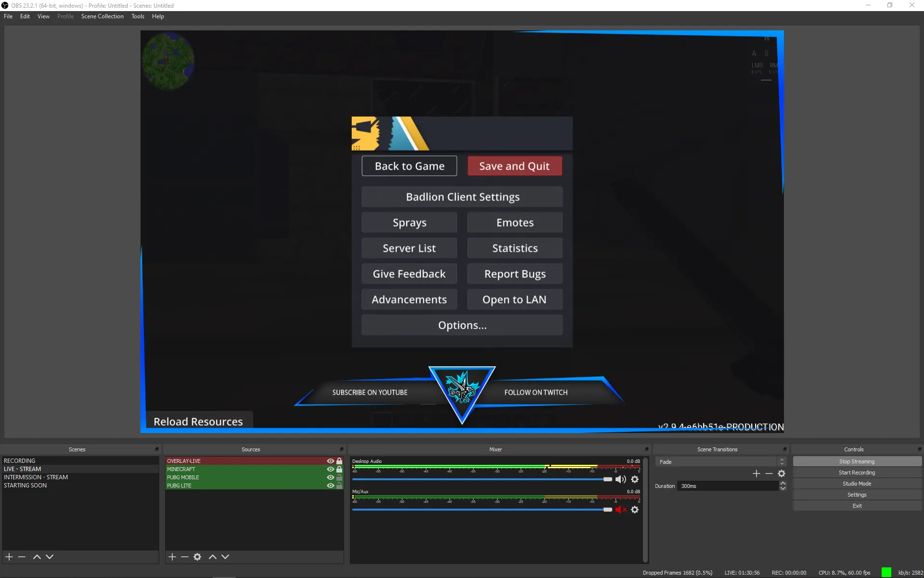Move the selected scene up
This screenshot has width=924, height=578.
pos(37,557)
